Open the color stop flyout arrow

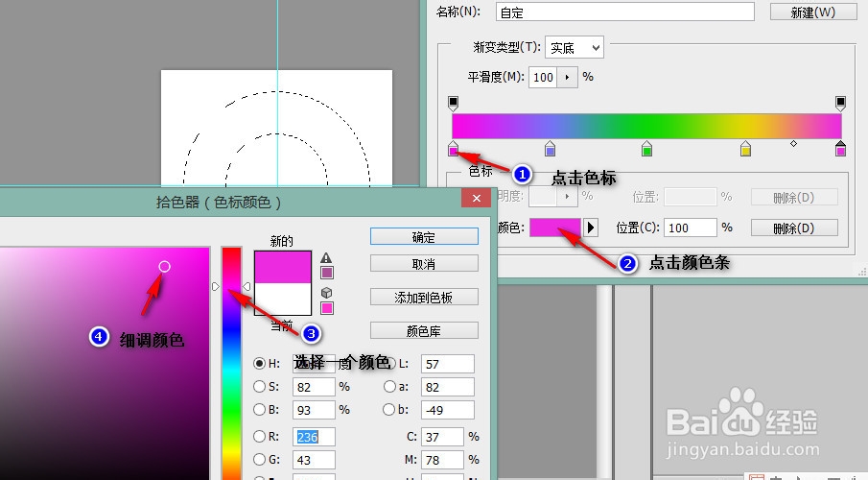tap(591, 228)
